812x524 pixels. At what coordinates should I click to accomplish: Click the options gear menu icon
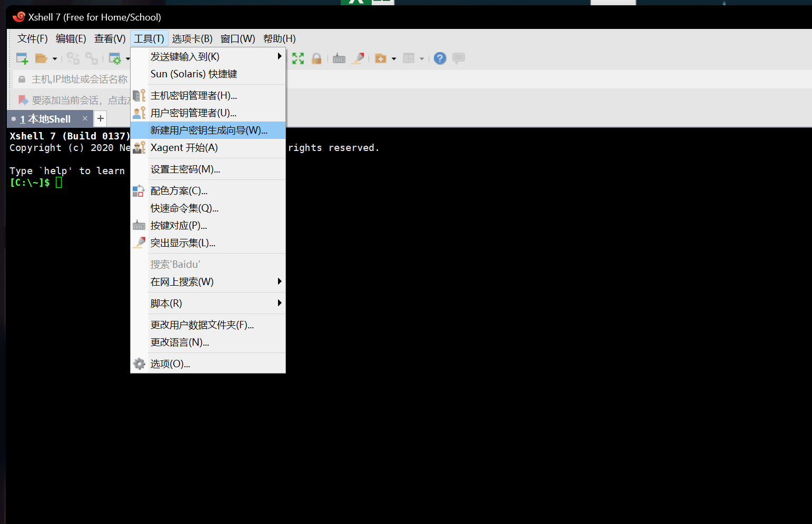coord(139,364)
